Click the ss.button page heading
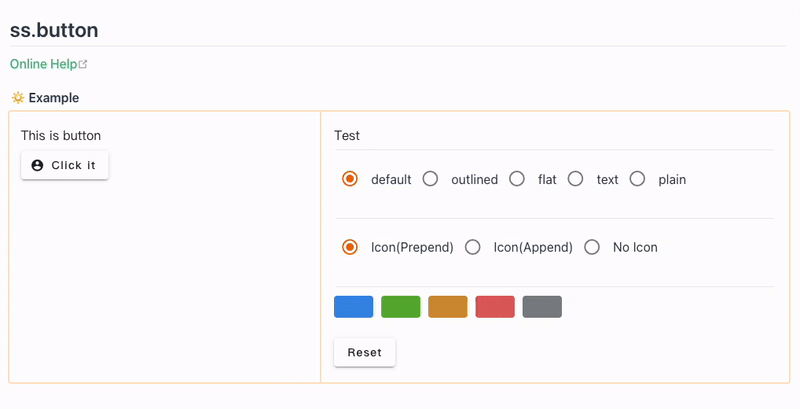 click(54, 30)
